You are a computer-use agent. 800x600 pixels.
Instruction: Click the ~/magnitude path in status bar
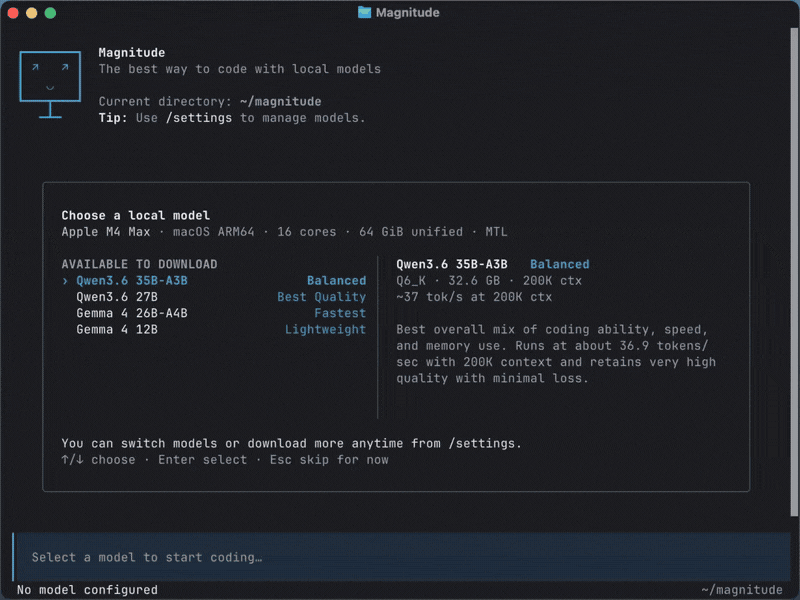tap(742, 590)
